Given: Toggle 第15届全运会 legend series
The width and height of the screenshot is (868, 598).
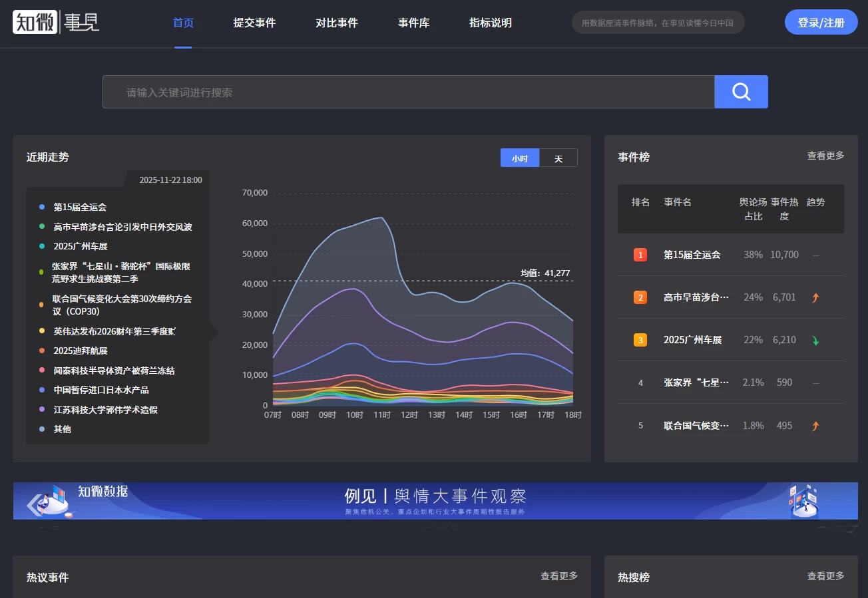Looking at the screenshot, I should (x=80, y=208).
